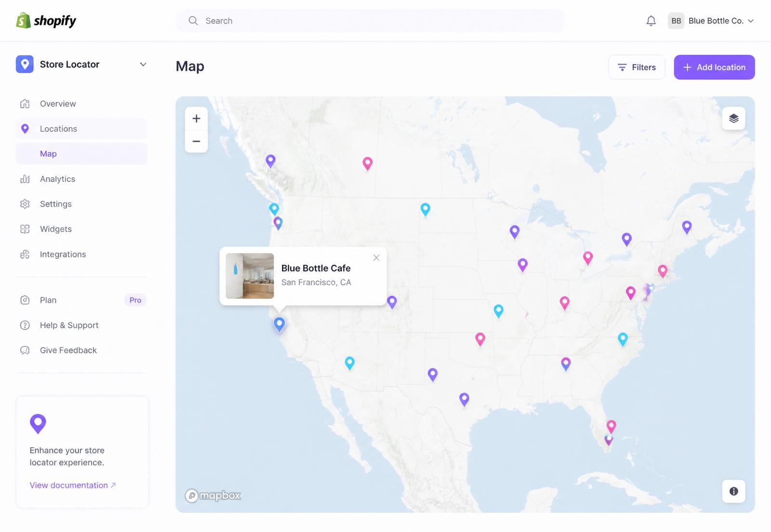Click the Shopify logo

[46, 21]
